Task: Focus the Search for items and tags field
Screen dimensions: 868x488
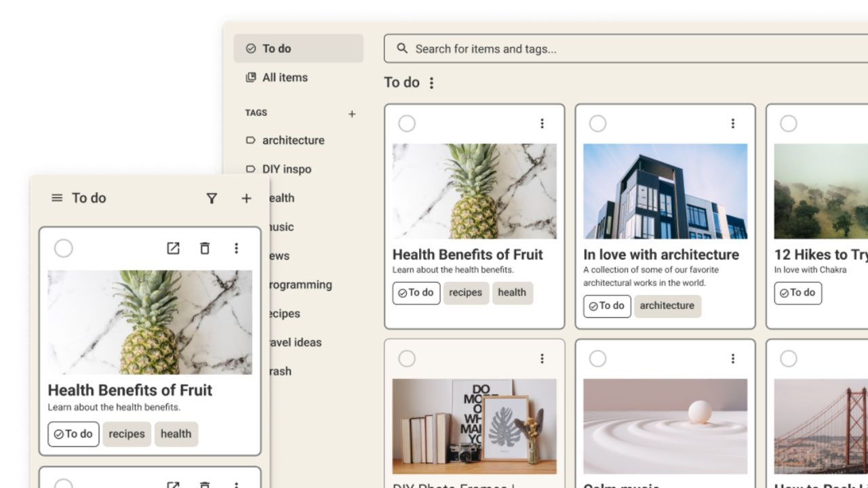Action: coord(626,49)
